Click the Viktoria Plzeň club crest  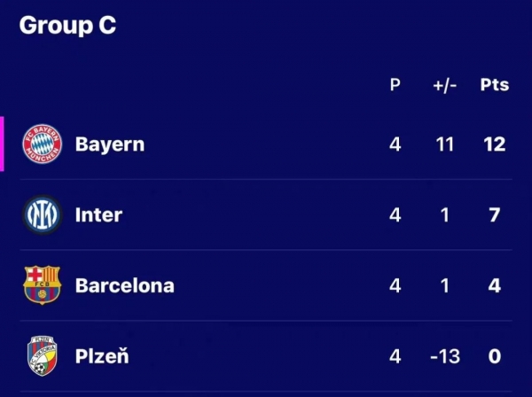point(42,355)
